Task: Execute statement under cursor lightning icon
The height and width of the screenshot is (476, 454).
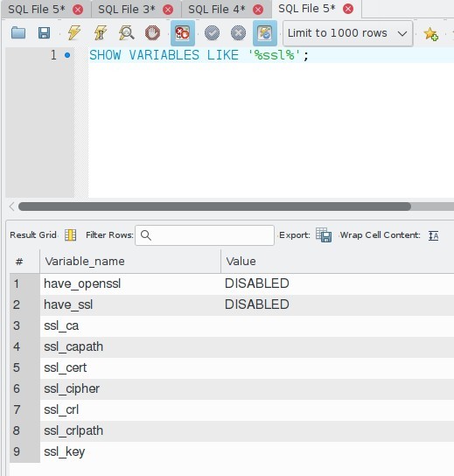Action: point(101,32)
